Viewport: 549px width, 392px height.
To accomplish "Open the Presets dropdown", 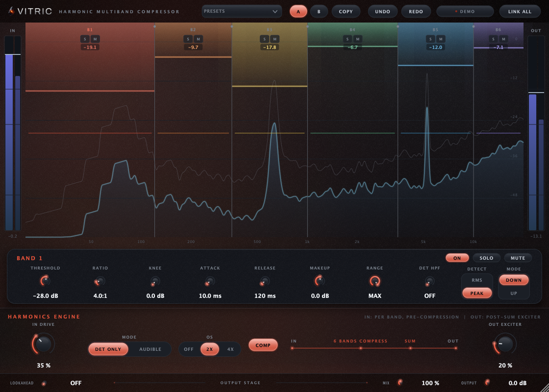I will click(242, 11).
